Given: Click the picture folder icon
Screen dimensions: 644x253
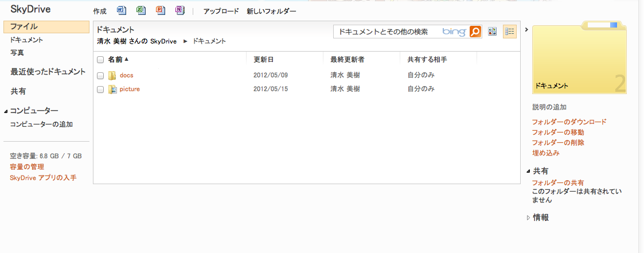Looking at the screenshot, I should [x=112, y=89].
